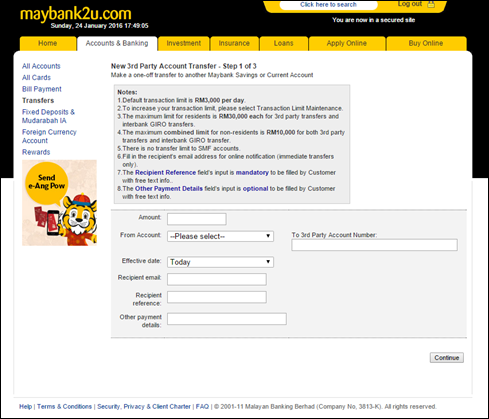Open the Investment tab

184,43
